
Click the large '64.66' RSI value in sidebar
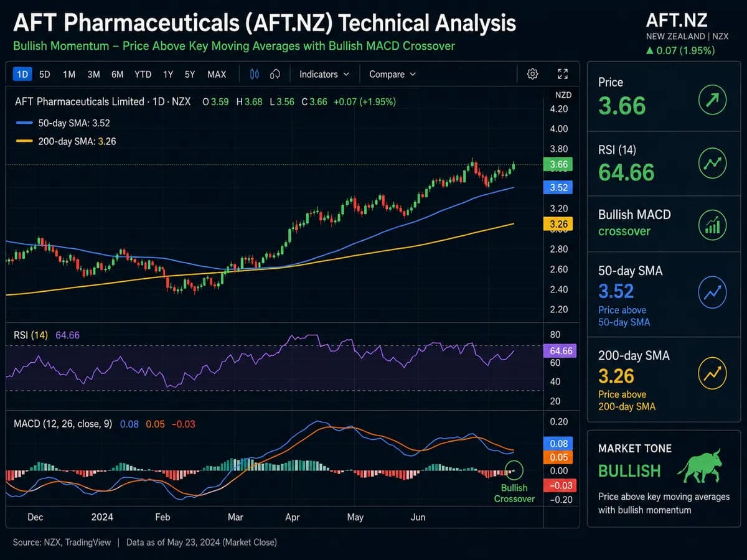click(626, 172)
